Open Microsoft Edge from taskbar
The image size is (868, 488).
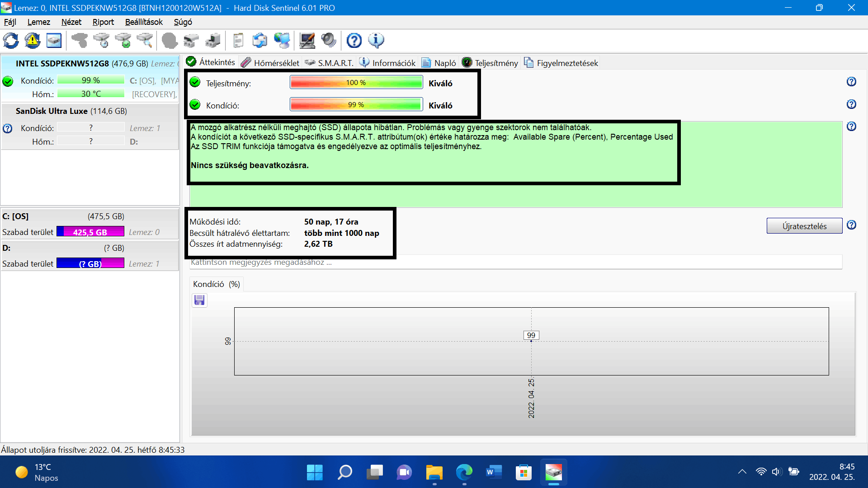[464, 473]
